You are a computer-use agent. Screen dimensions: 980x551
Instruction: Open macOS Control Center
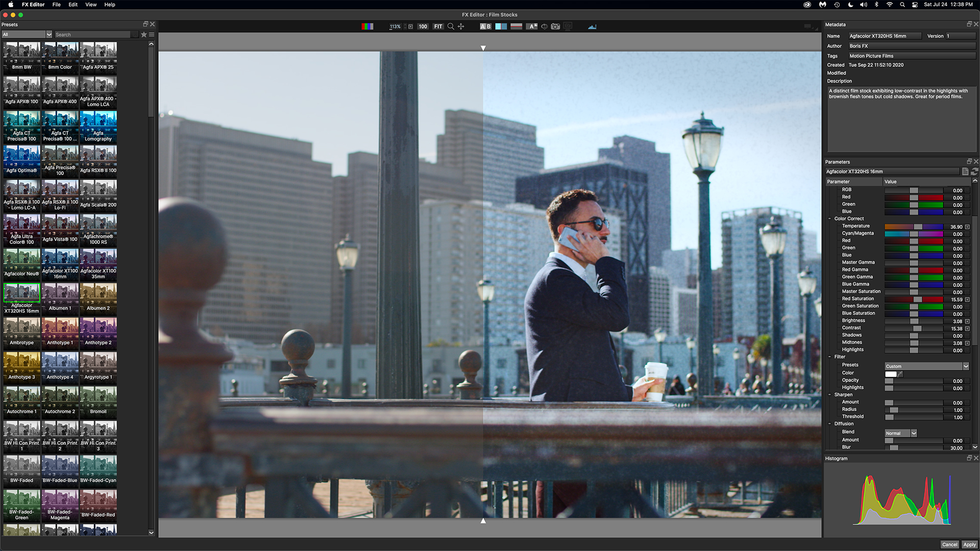(x=915, y=5)
